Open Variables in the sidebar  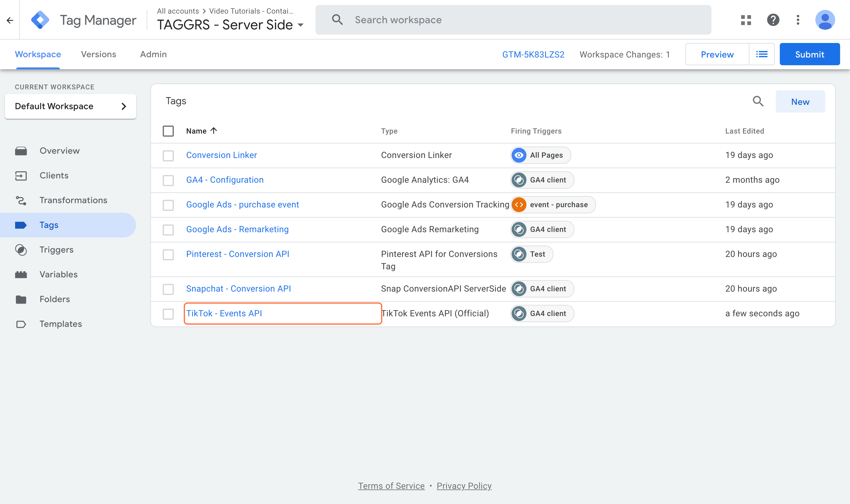tap(58, 274)
